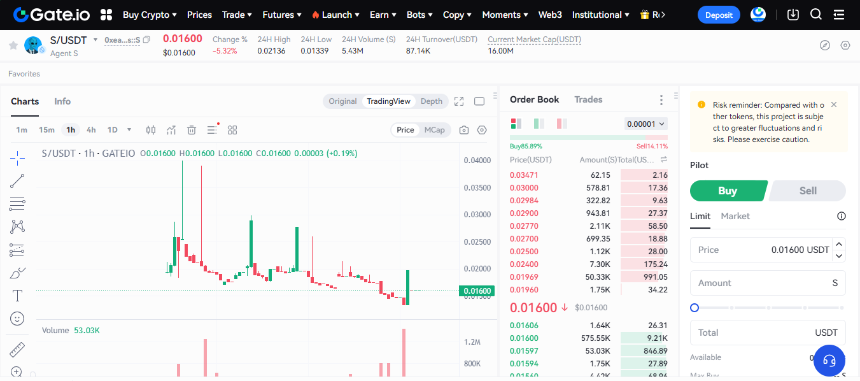Toggle chart to Price view

[x=405, y=130]
